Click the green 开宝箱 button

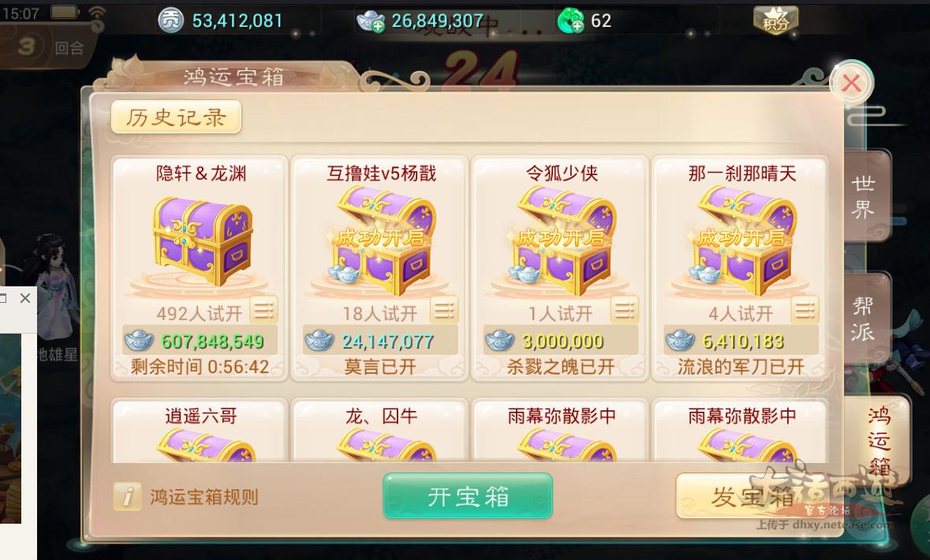pos(468,496)
